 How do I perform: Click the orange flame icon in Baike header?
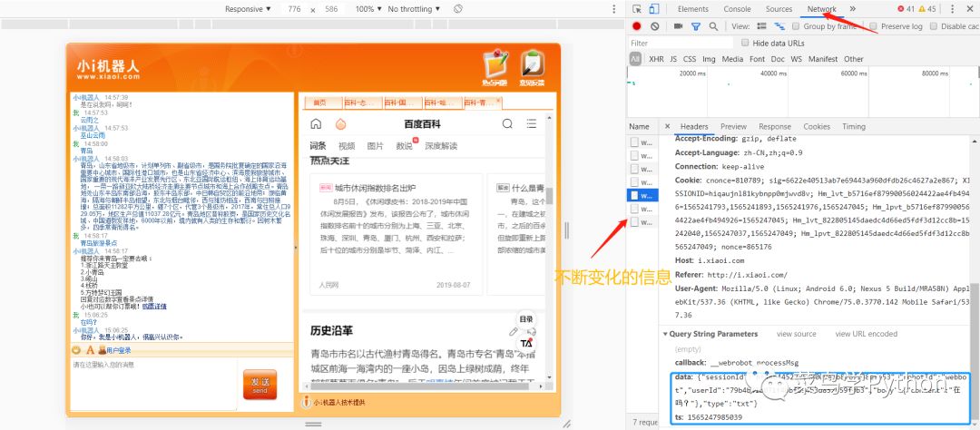(340, 123)
